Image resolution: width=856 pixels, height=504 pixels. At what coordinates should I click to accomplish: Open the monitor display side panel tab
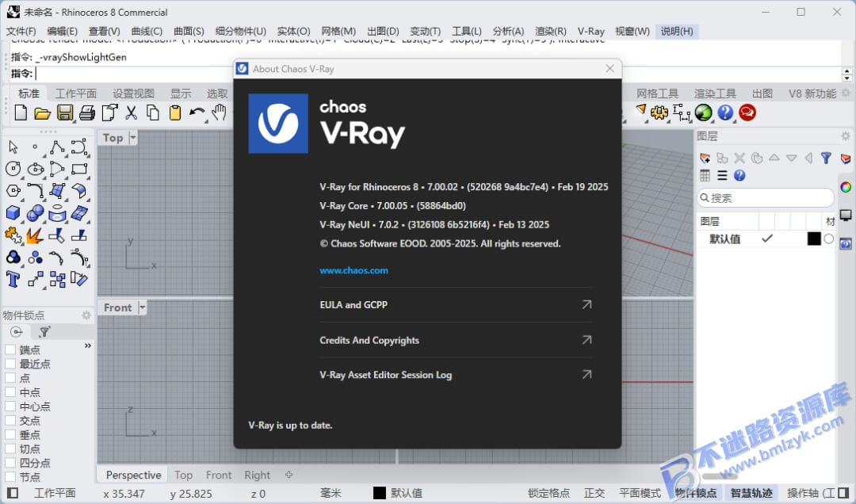(x=846, y=215)
